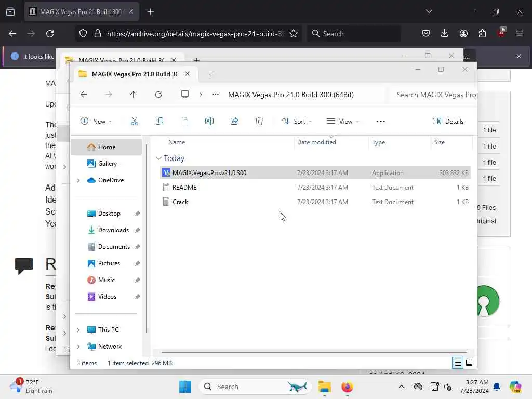The image size is (532, 399).
Task: Select the README text document
Action: (x=315, y=187)
